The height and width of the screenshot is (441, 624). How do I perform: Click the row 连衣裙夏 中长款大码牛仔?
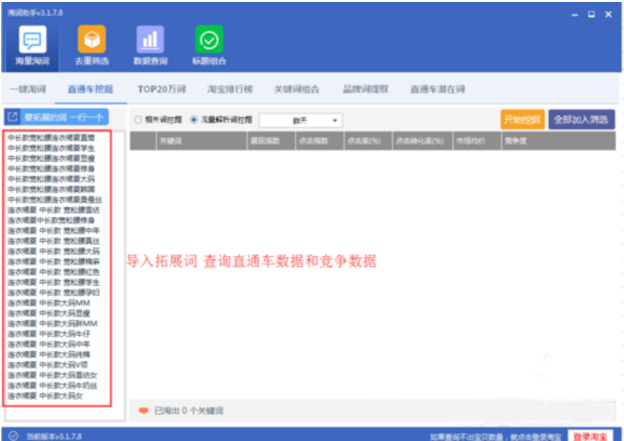[49, 334]
